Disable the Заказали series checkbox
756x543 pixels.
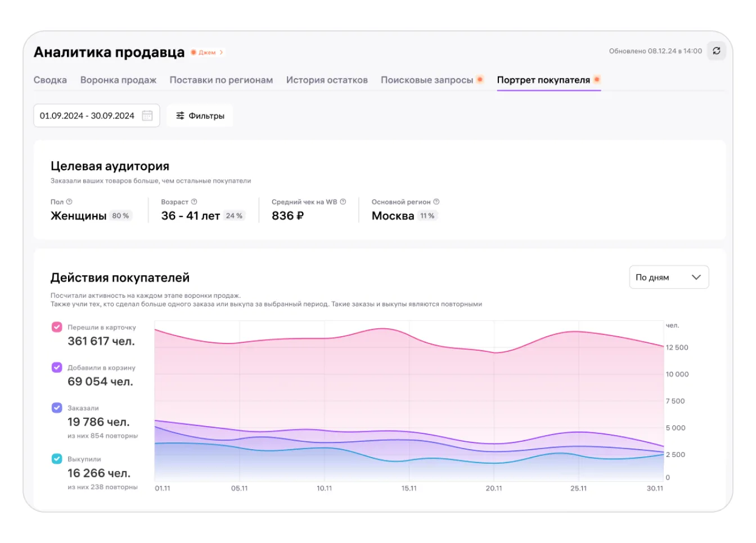tap(57, 408)
